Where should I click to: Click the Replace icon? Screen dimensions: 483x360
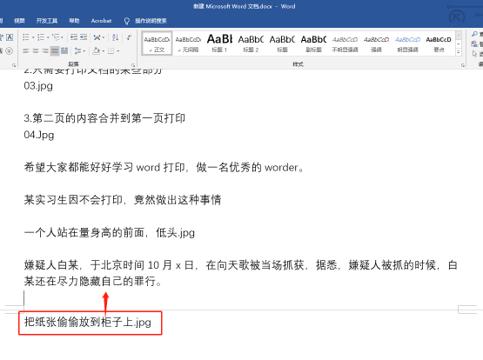pyautogui.click(x=474, y=44)
